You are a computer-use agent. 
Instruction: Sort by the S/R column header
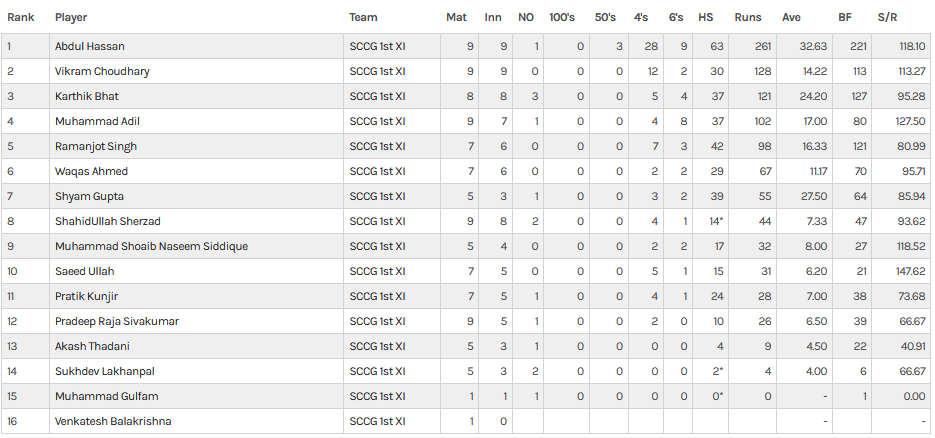pyautogui.click(x=887, y=17)
